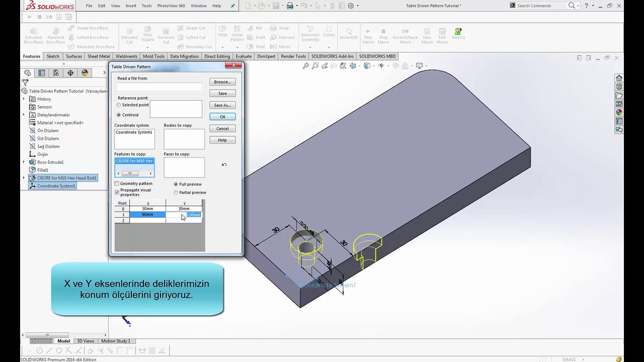Open the Tools menu
The width and height of the screenshot is (644, 362).
[x=146, y=6]
